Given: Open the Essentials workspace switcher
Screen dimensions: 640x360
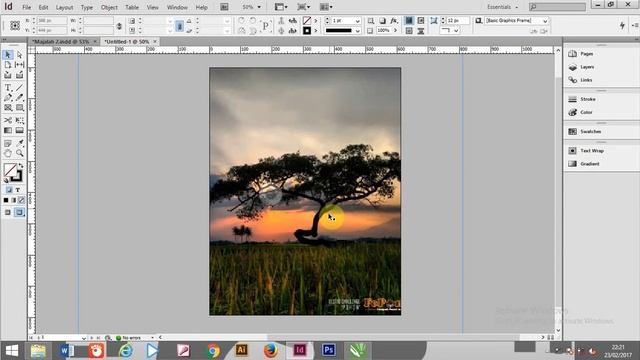Looking at the screenshot, I should tap(502, 7).
